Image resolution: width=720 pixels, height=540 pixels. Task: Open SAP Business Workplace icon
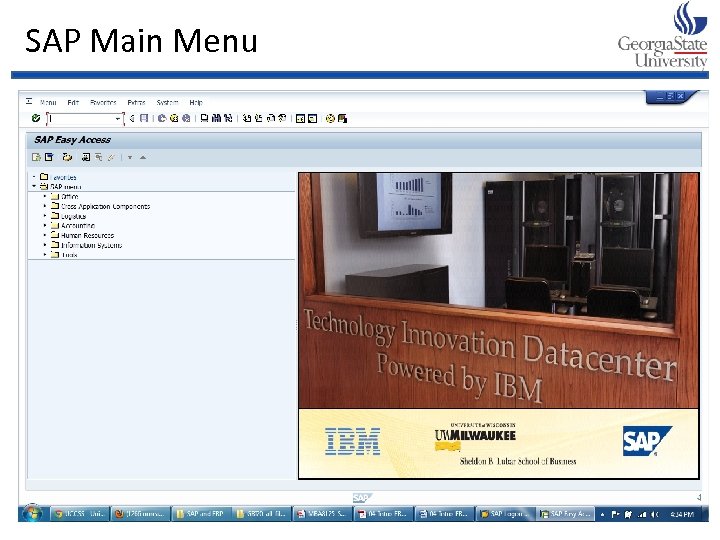[x=68, y=157]
